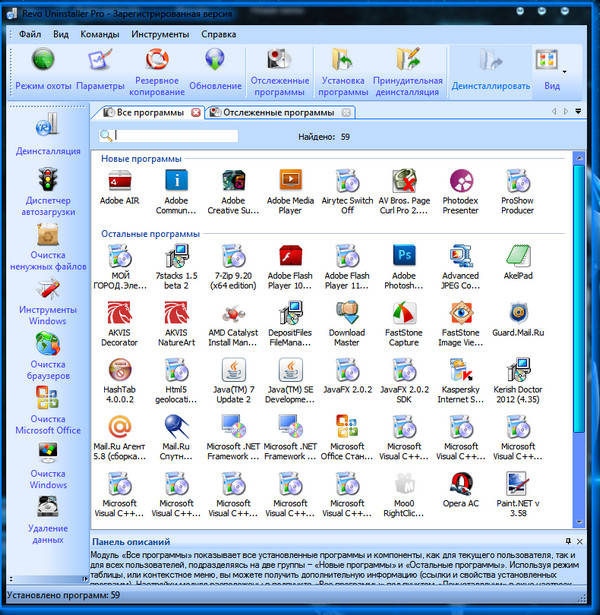Select Деинсталляция in the sidebar
This screenshot has width=600, height=615.
point(48,134)
